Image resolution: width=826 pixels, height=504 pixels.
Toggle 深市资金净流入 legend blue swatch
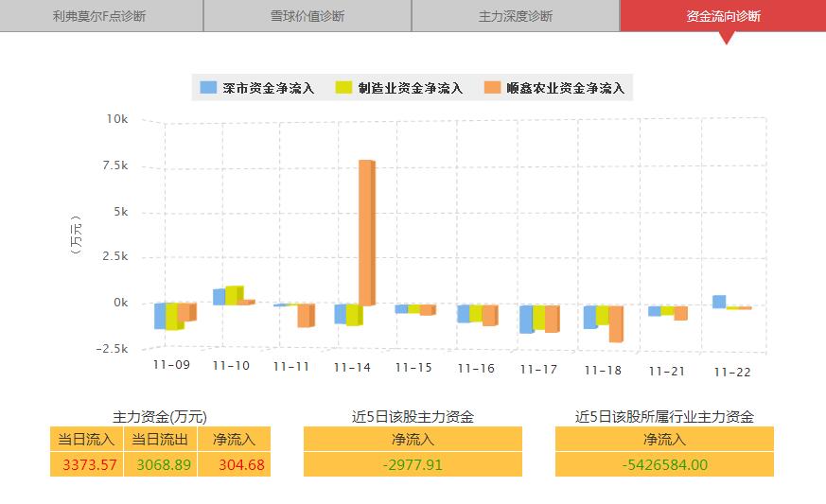click(208, 87)
